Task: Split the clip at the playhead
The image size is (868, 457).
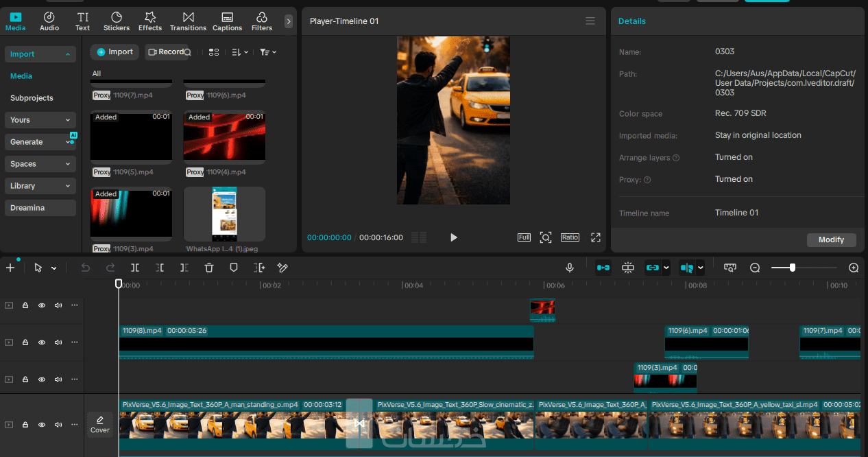Action: tap(135, 268)
